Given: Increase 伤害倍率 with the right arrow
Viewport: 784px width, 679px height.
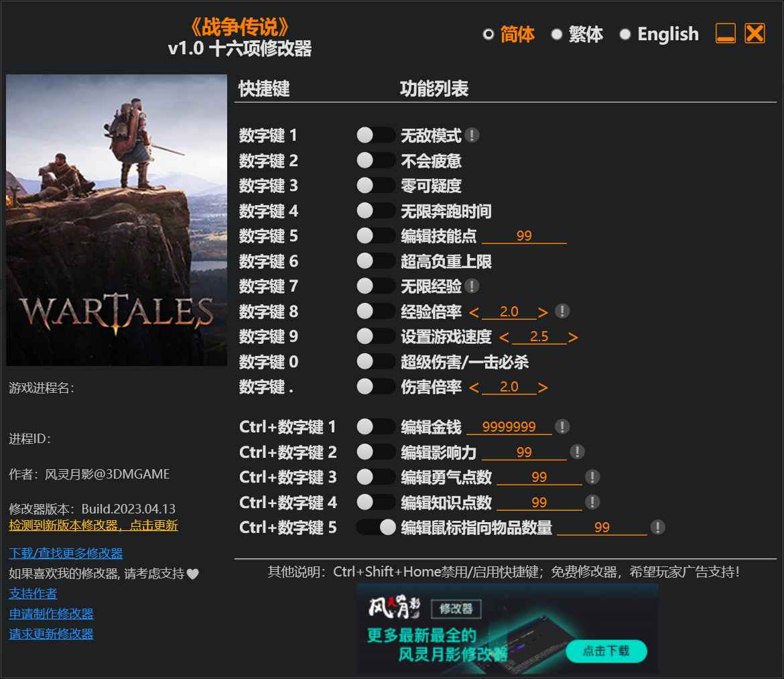Looking at the screenshot, I should [x=543, y=387].
